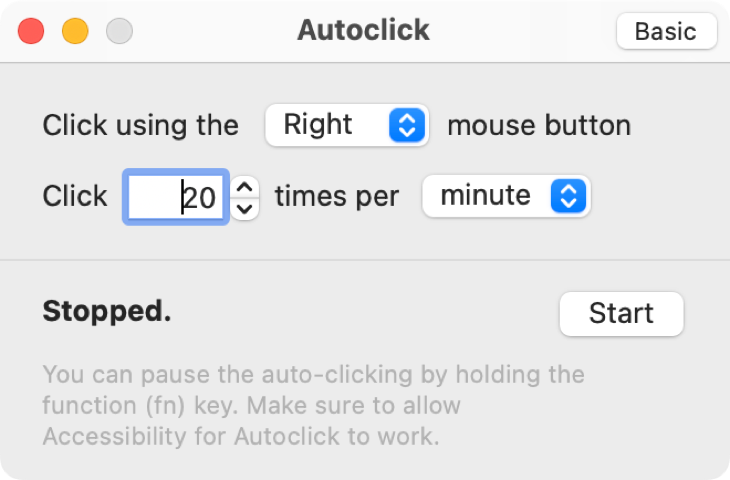
Task: Click the "Click using the" label
Action: [x=140, y=126]
